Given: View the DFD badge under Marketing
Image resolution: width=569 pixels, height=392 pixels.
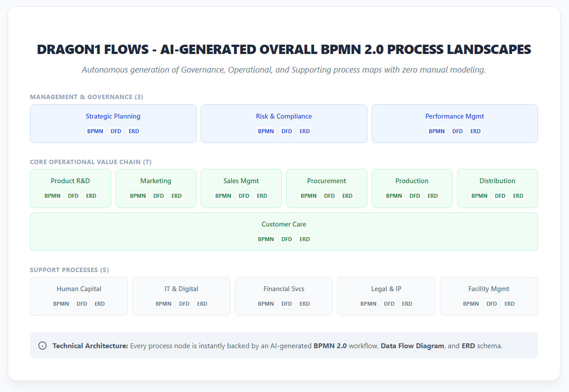Looking at the screenshot, I should [x=158, y=196].
